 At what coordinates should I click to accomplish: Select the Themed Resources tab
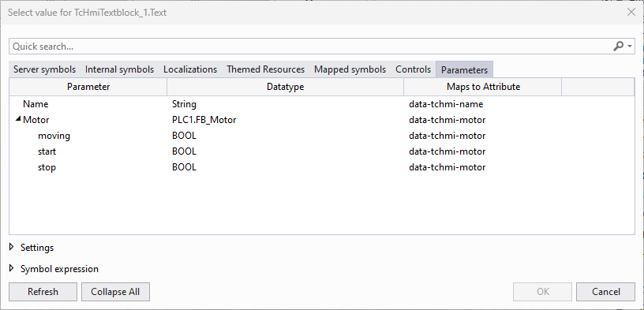(266, 69)
